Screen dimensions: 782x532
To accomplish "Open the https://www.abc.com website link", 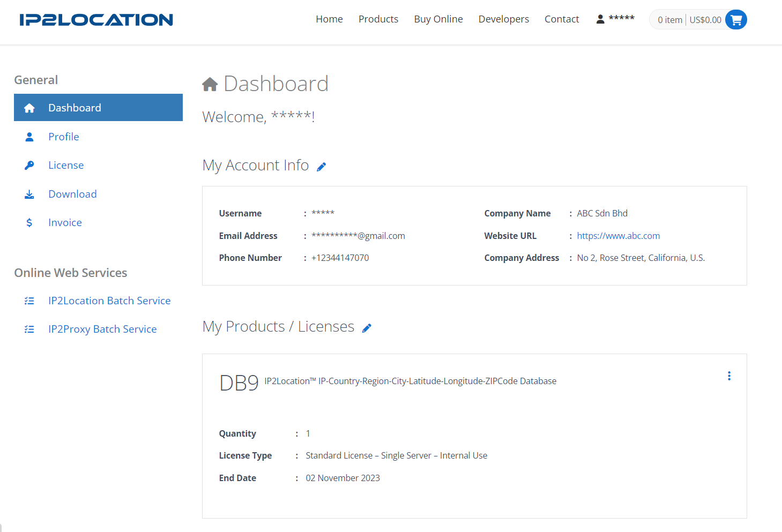I will tap(618, 236).
